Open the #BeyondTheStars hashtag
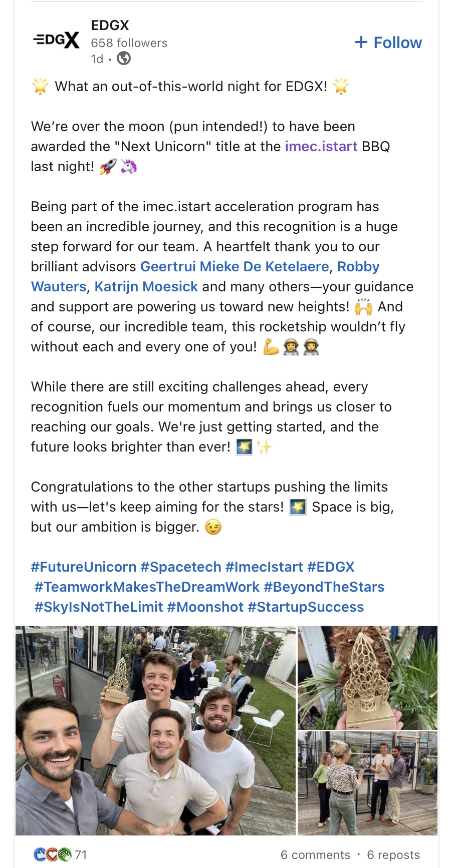450x868 pixels. [324, 587]
